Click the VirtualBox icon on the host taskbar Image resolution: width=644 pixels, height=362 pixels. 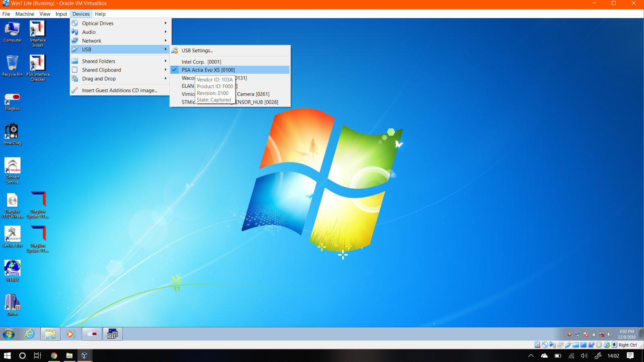pyautogui.click(x=85, y=356)
